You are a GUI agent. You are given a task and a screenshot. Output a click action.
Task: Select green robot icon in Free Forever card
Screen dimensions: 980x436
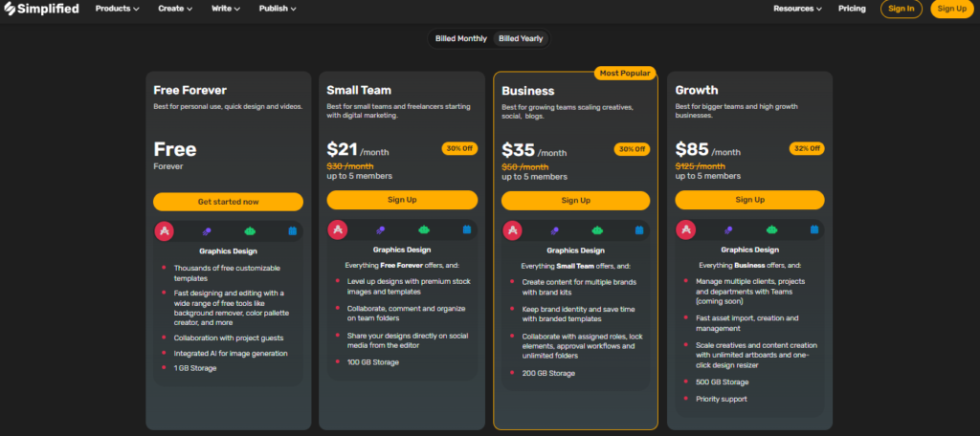250,231
